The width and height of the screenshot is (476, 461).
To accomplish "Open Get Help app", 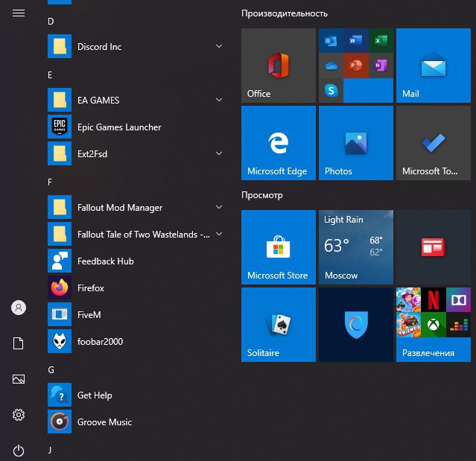I will tap(136, 395).
